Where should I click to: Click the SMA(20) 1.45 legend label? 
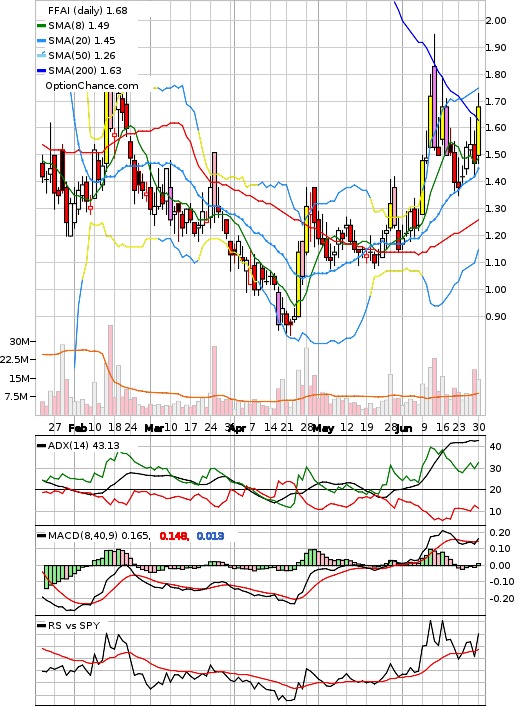coord(82,41)
